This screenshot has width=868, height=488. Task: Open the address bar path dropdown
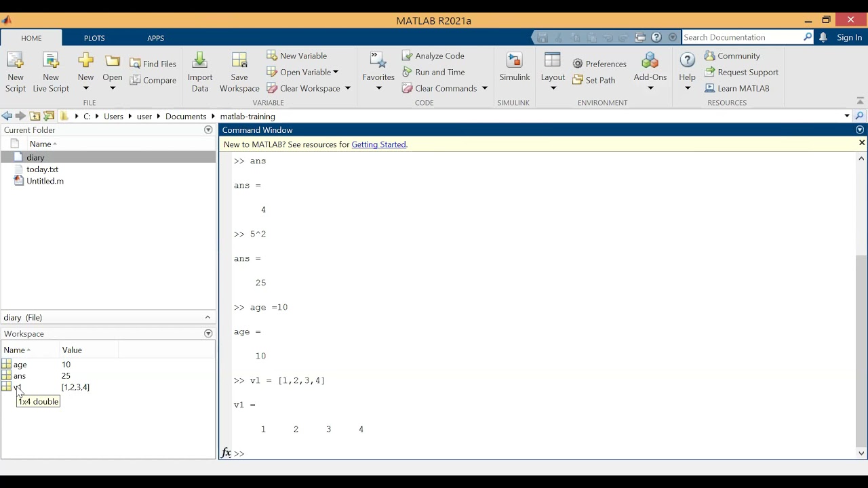[847, 116]
